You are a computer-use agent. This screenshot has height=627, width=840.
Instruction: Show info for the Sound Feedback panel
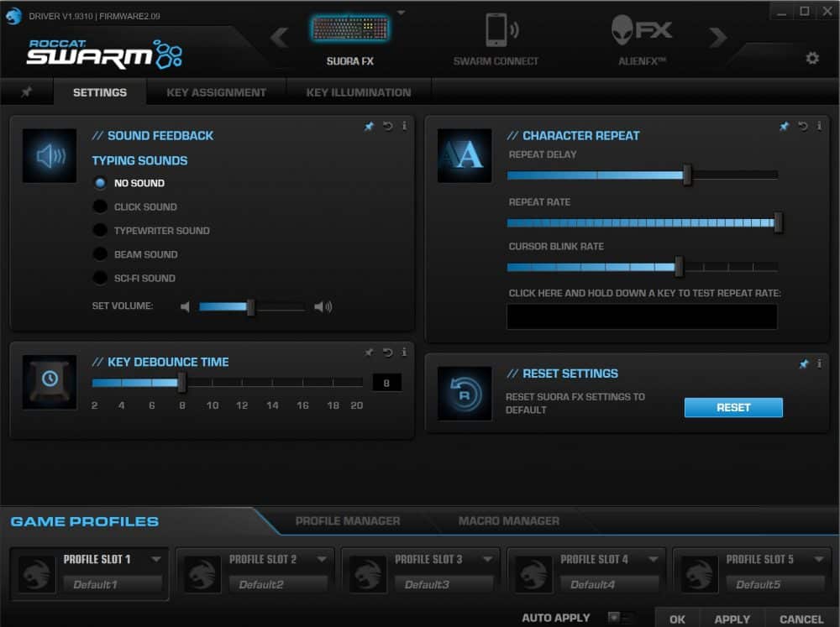pyautogui.click(x=404, y=126)
